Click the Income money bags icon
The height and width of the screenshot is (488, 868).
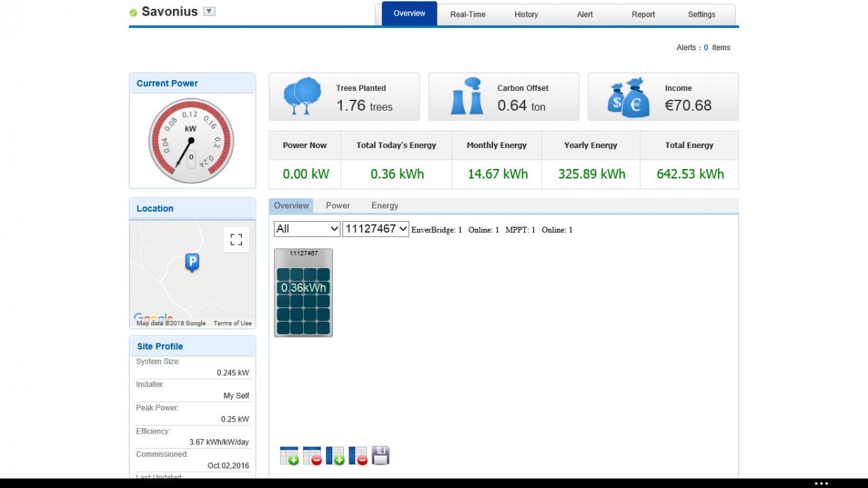tap(629, 98)
